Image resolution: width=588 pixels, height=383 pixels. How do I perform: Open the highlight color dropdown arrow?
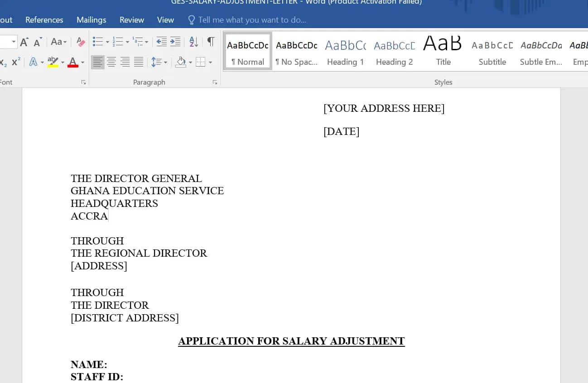(63, 62)
